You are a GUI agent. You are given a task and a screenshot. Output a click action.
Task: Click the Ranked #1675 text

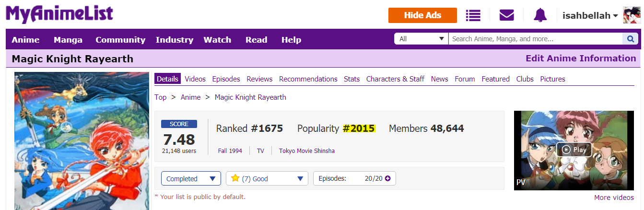coord(249,128)
